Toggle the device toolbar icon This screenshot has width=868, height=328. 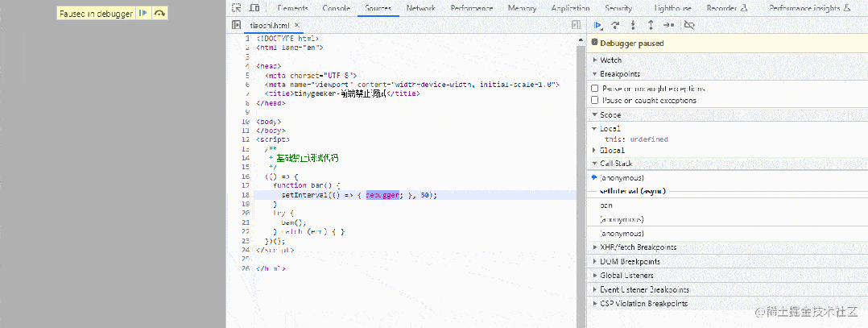click(x=254, y=8)
